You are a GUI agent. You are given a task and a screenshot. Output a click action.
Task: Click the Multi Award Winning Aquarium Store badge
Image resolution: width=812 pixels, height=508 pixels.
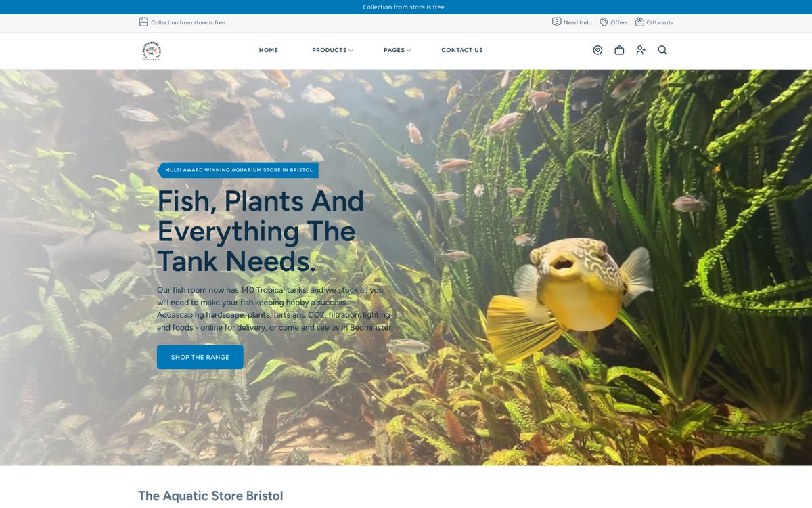point(238,170)
